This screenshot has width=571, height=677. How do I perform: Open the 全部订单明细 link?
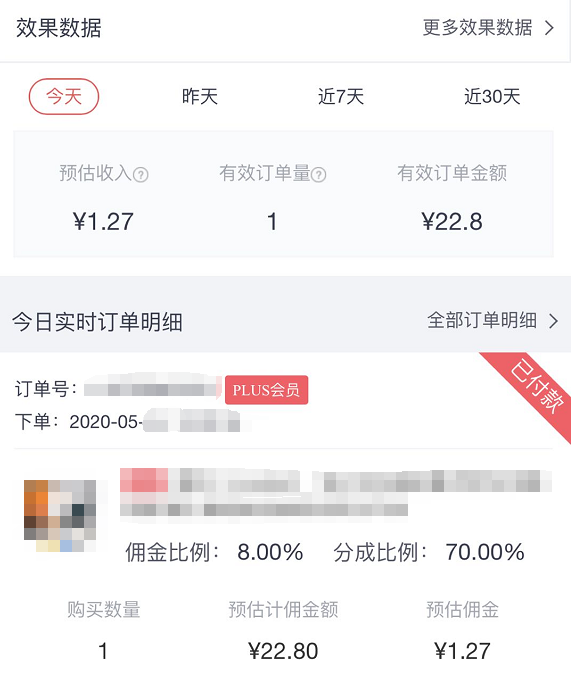[482, 321]
